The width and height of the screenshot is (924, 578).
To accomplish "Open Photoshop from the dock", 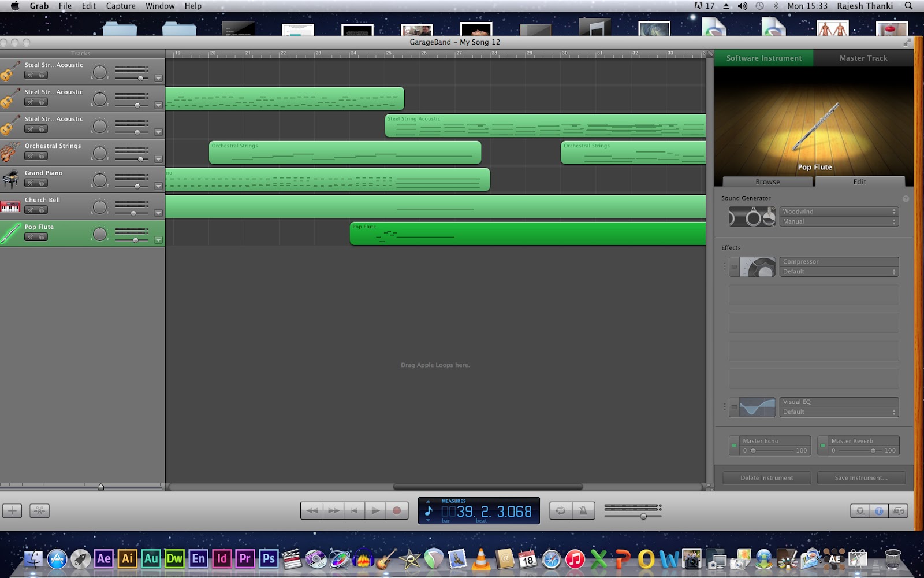I will 269,558.
